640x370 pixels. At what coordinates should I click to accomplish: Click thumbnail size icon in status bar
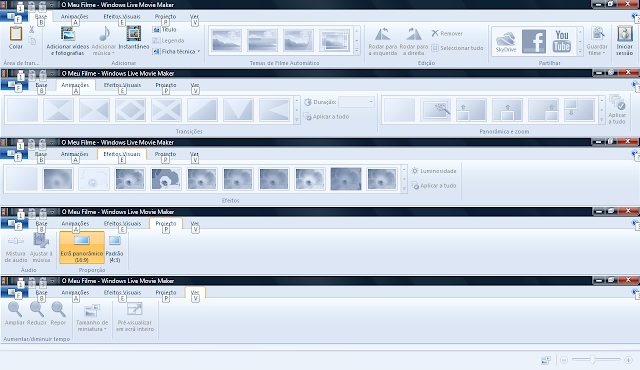coord(545,360)
